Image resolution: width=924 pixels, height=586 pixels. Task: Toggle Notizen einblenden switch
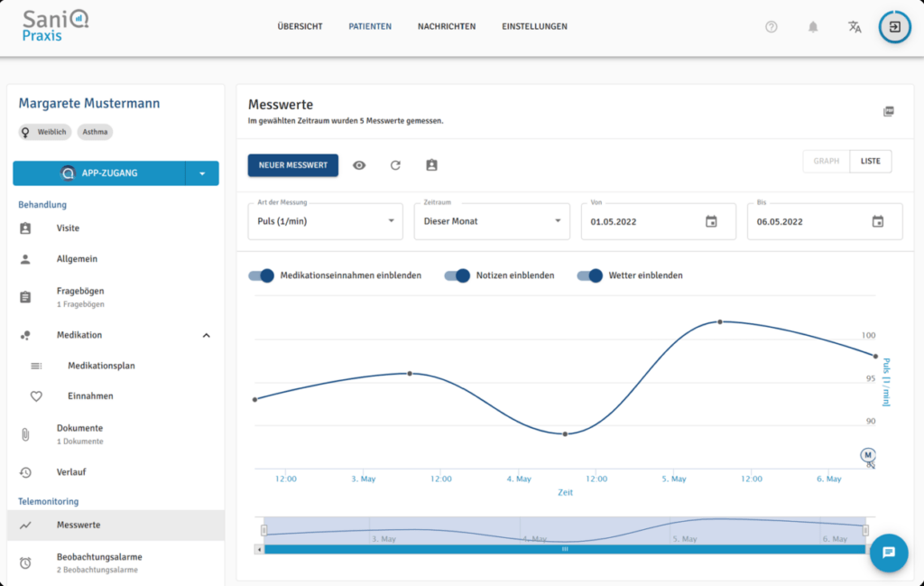click(x=457, y=275)
